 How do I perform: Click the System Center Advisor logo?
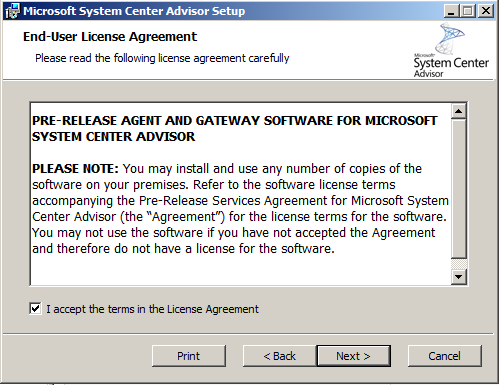click(x=451, y=50)
